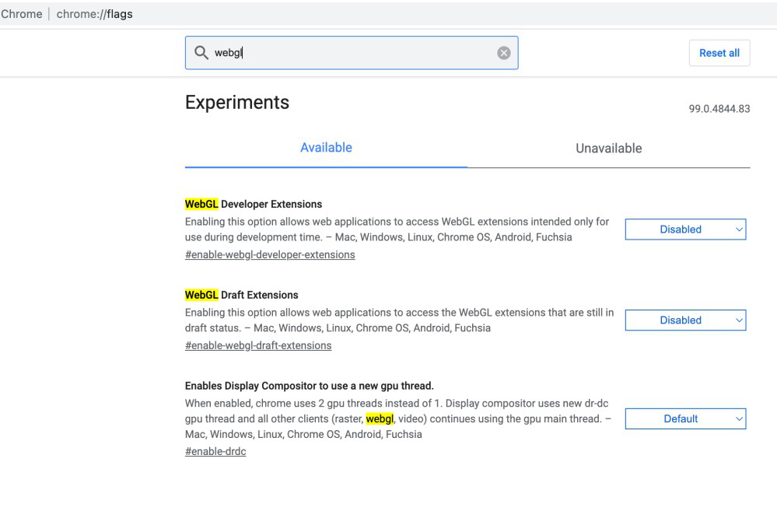This screenshot has height=532, width=777.
Task: Open WebGL Developer Extensions dropdown
Action: coord(685,229)
